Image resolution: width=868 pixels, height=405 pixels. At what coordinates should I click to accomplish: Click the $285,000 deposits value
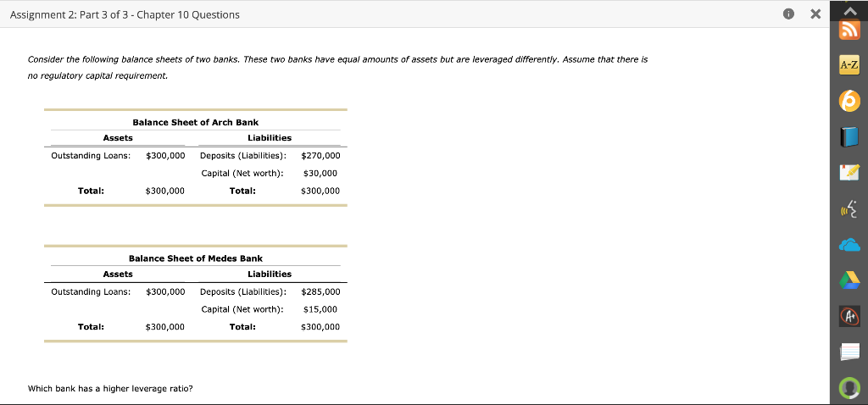(x=320, y=291)
